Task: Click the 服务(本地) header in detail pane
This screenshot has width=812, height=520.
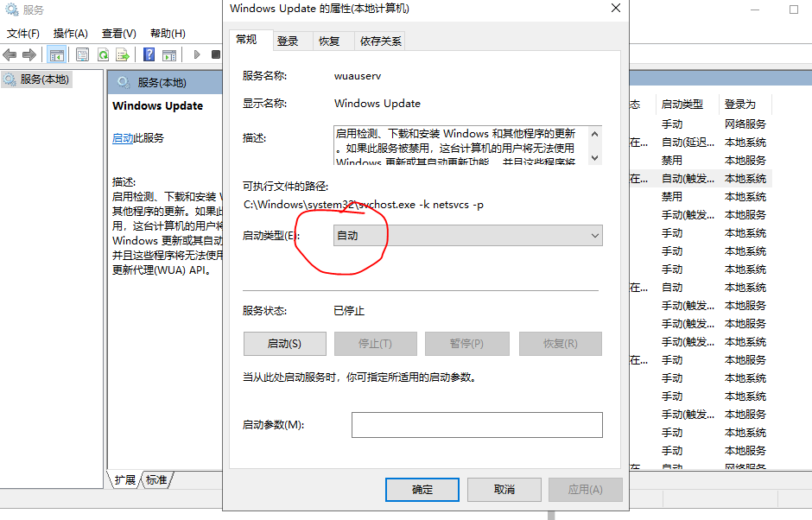Action: 162,83
